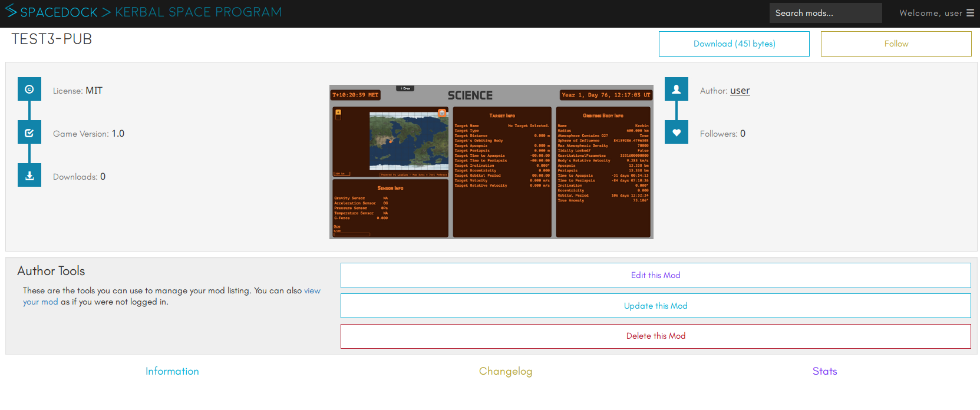Download the mod (451 bytes)
This screenshot has width=980, height=410.
point(734,44)
